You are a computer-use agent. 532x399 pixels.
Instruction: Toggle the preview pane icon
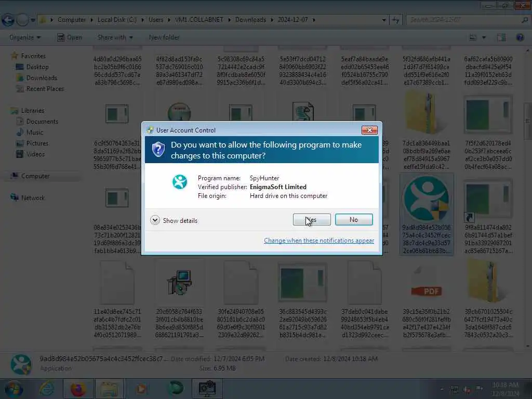(x=501, y=37)
